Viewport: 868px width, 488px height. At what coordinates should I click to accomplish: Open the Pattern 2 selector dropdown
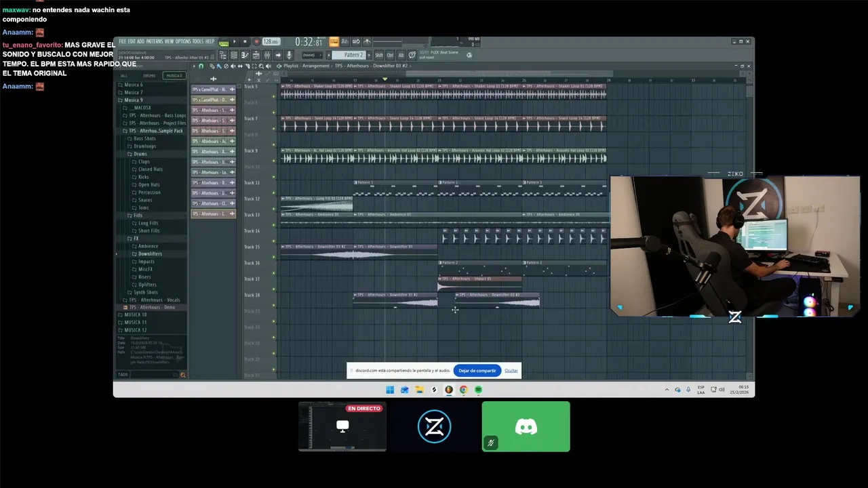(348, 55)
